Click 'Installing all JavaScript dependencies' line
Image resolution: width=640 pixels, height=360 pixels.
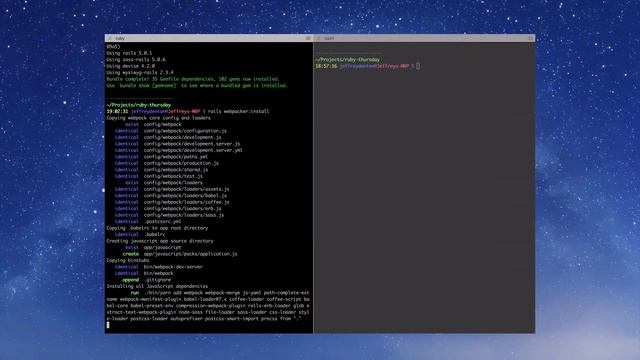coord(157,287)
